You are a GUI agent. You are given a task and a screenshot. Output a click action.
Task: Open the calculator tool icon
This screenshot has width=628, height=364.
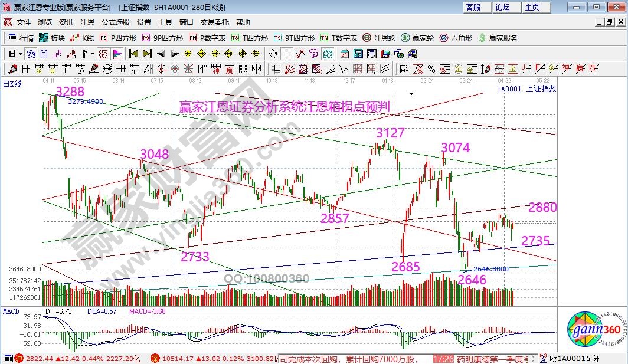358,54
